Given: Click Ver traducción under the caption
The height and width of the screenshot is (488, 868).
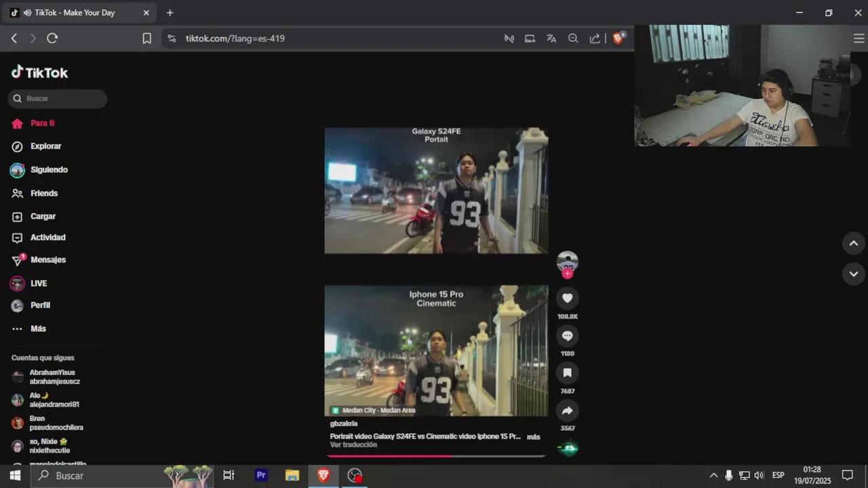Looking at the screenshot, I should click(x=353, y=445).
